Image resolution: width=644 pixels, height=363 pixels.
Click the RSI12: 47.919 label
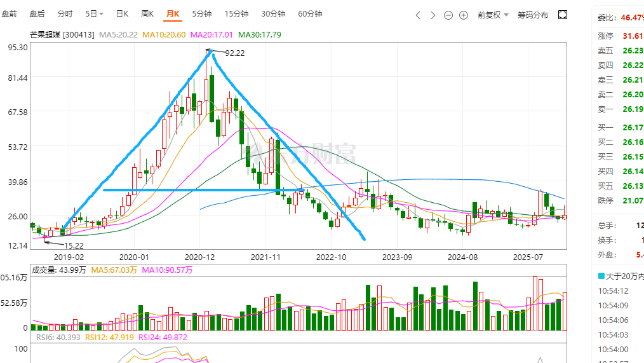tap(110, 338)
